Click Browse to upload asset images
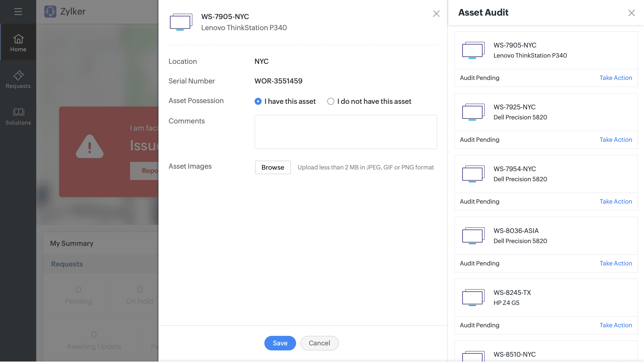 [x=273, y=167]
